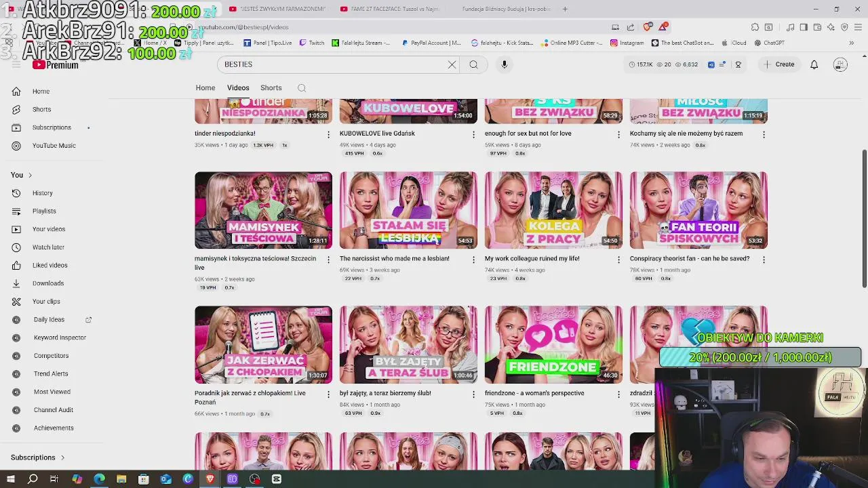The width and height of the screenshot is (868, 488).
Task: Open browser extensions puzzle icon
Action: [x=755, y=27]
